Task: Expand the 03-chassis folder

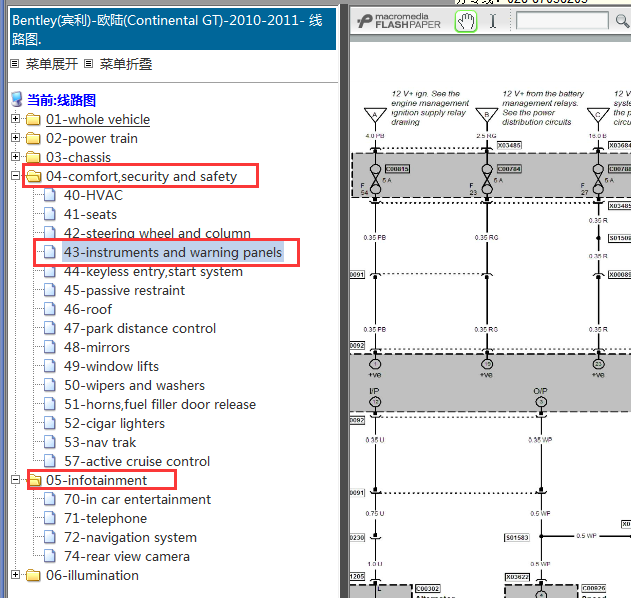Action: click(x=15, y=157)
